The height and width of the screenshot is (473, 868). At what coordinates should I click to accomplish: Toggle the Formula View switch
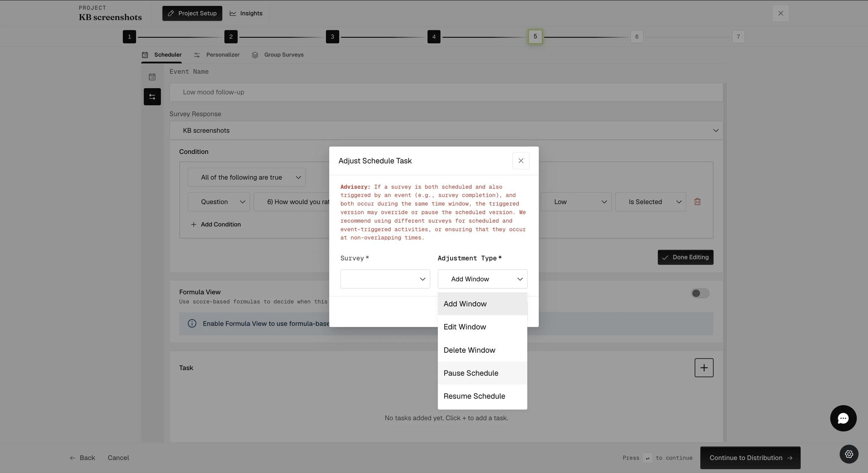pyautogui.click(x=700, y=293)
